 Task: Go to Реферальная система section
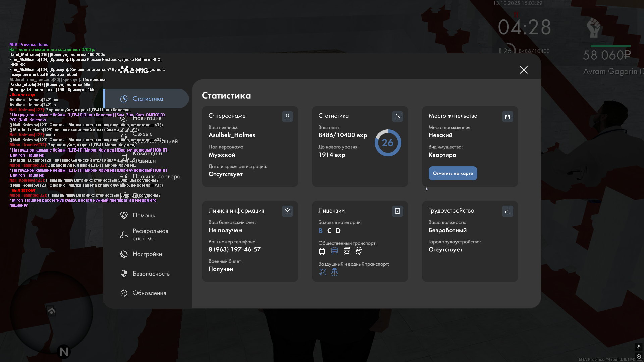(x=150, y=235)
